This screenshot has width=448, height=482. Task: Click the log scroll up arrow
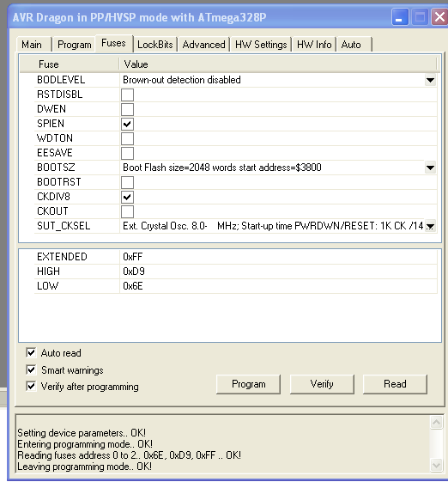pyautogui.click(x=436, y=423)
